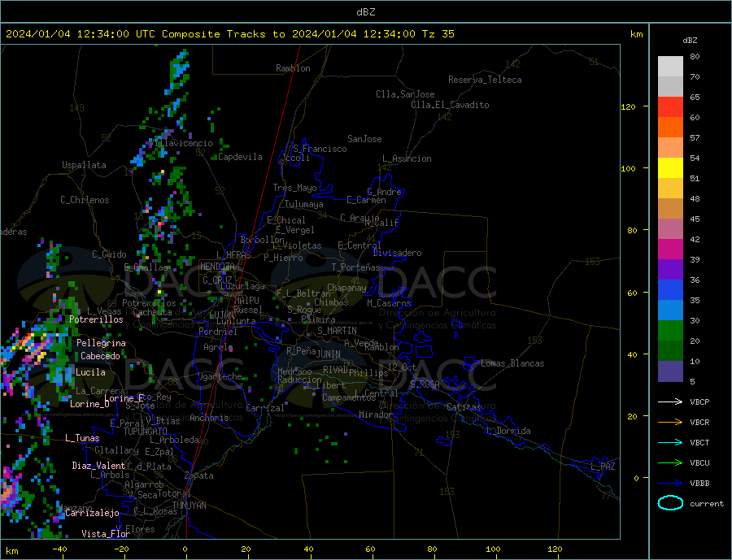This screenshot has height=560, width=732.
Task: Click the TUNUYAN map label
Action: 189,506
